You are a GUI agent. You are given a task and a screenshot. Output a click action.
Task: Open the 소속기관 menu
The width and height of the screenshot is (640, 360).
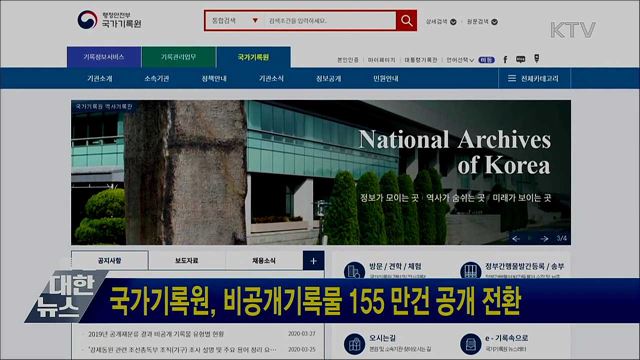157,78
